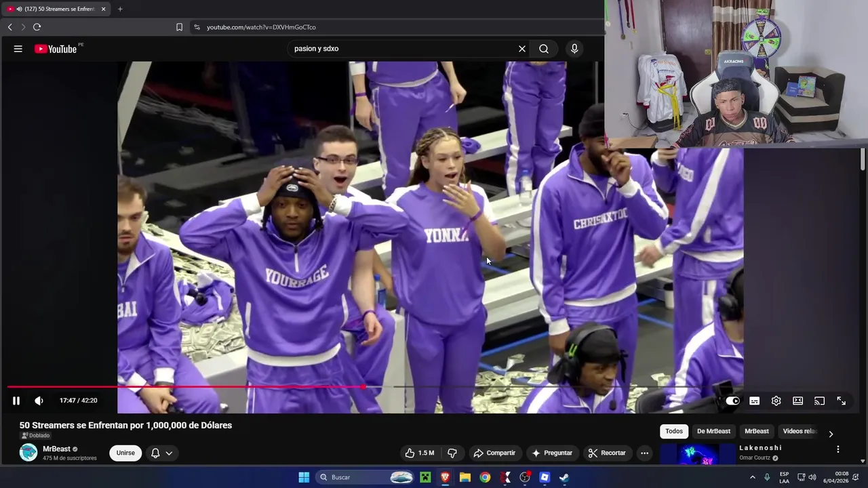Open the system tray volume control
Viewport: 868px width, 488px height.
812,477
